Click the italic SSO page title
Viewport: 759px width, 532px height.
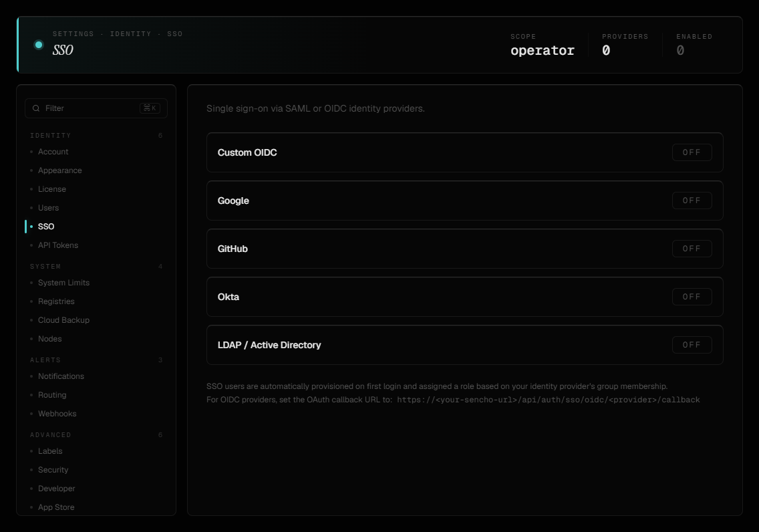63,50
